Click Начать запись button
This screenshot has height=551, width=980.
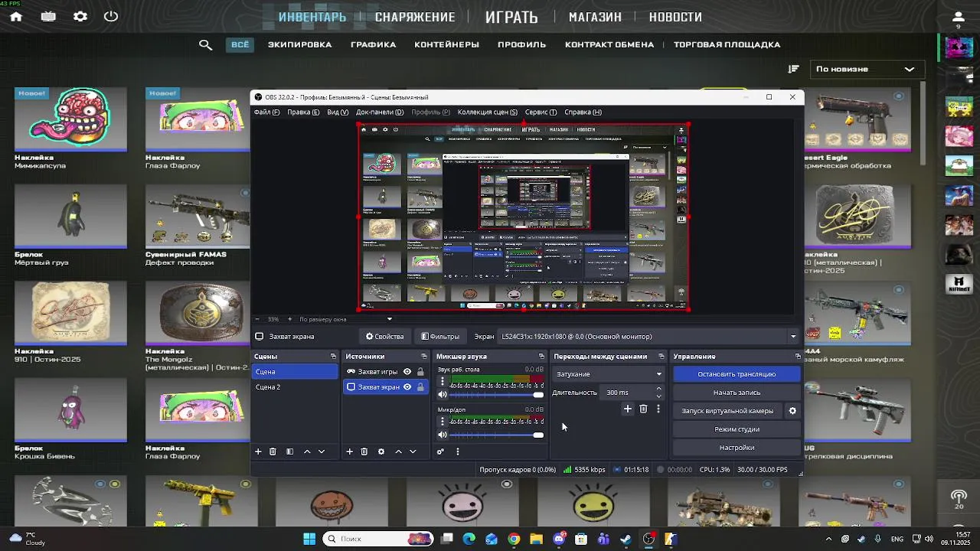[737, 393]
